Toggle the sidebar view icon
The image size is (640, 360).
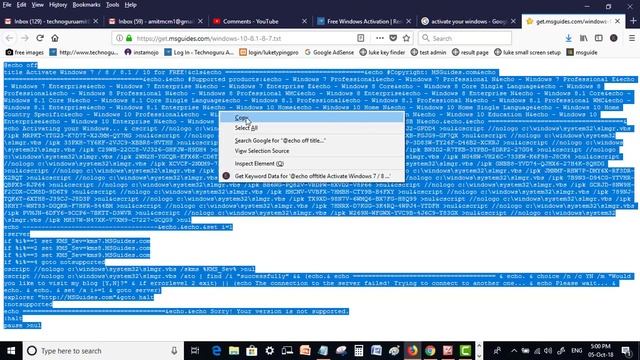(599, 38)
